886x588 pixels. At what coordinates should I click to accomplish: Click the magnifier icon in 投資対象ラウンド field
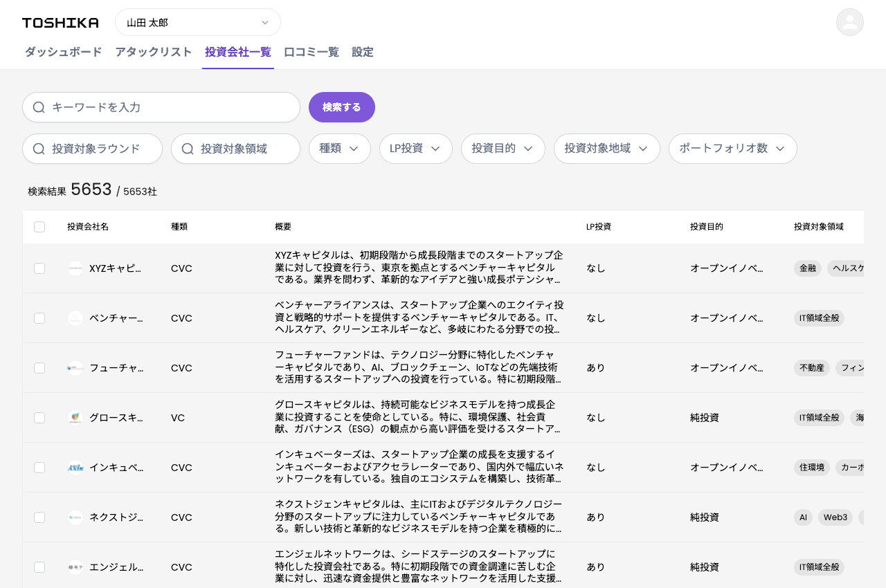click(x=39, y=149)
